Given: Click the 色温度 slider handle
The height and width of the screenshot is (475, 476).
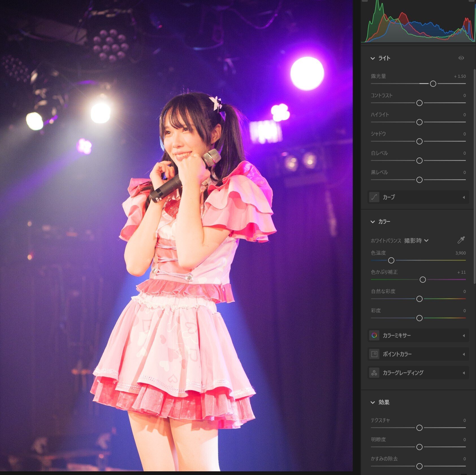Looking at the screenshot, I should (x=391, y=260).
